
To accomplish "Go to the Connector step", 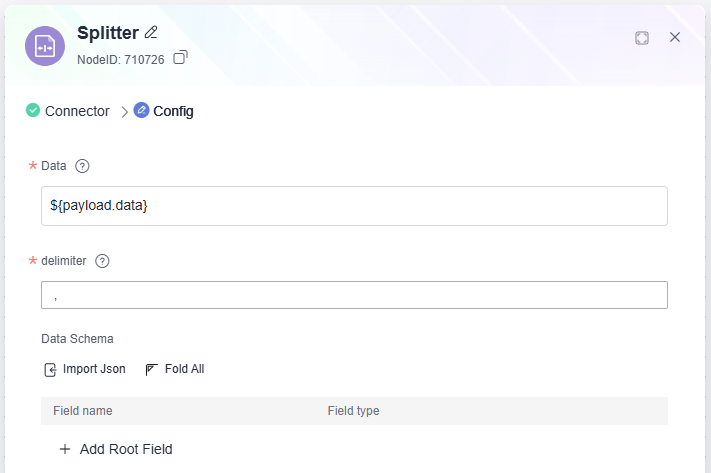I will tap(77, 111).
